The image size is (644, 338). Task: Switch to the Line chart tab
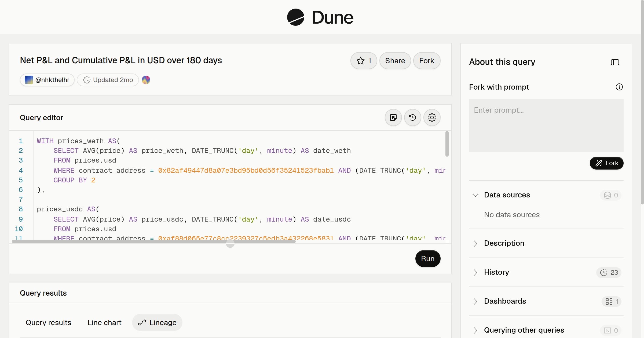pos(104,322)
